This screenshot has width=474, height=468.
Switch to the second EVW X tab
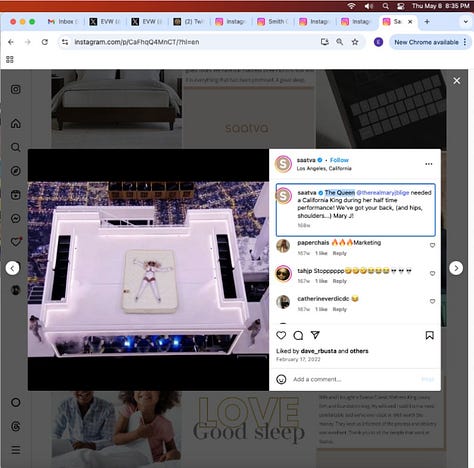(147, 22)
